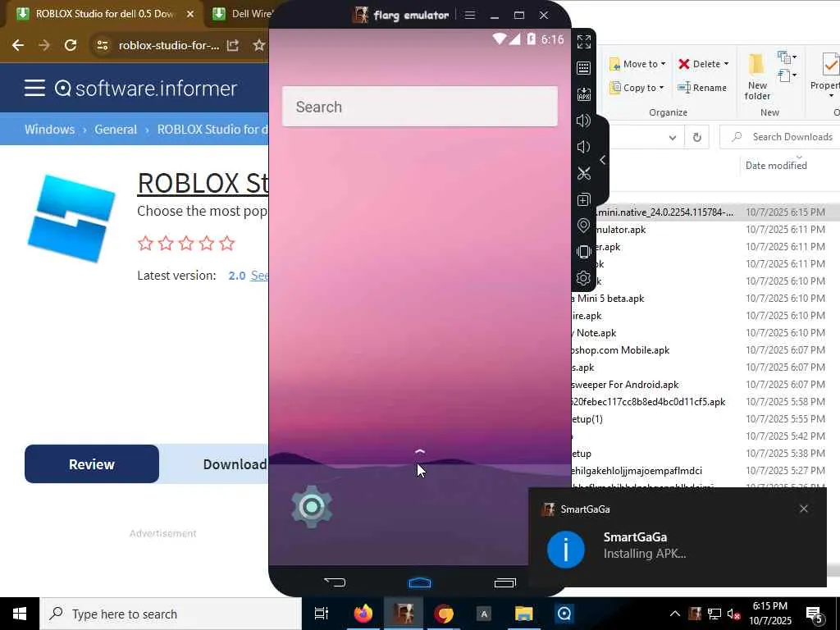This screenshot has height=630, width=840.
Task: Toggle fullscreen in emulator sidebar
Action: tap(583, 41)
